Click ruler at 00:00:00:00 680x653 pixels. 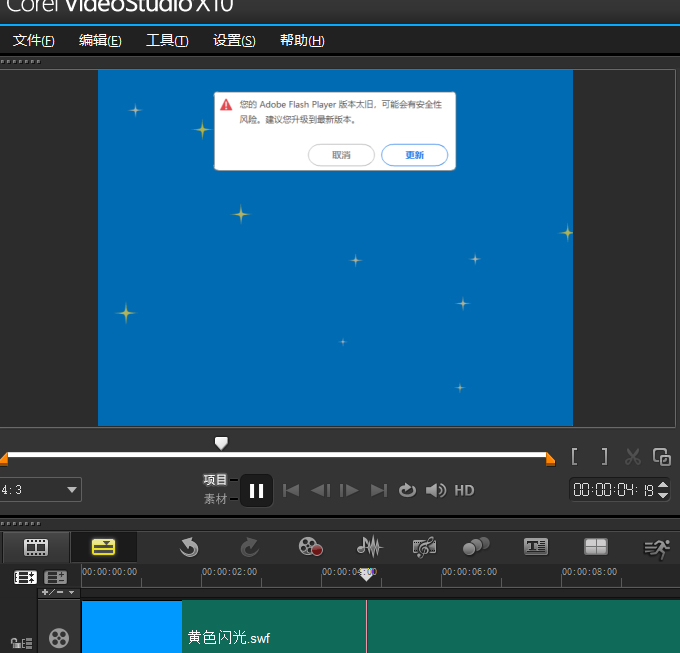(110, 572)
